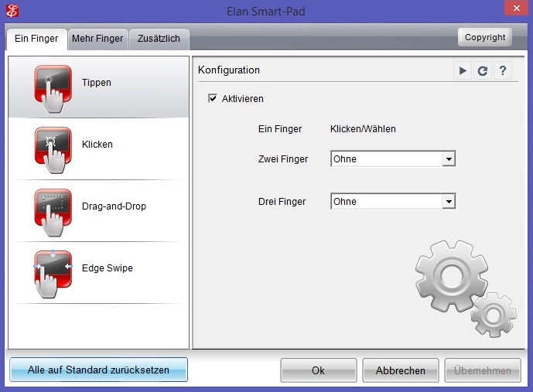Click the Copyright button
This screenshot has width=533, height=392.
tap(485, 37)
